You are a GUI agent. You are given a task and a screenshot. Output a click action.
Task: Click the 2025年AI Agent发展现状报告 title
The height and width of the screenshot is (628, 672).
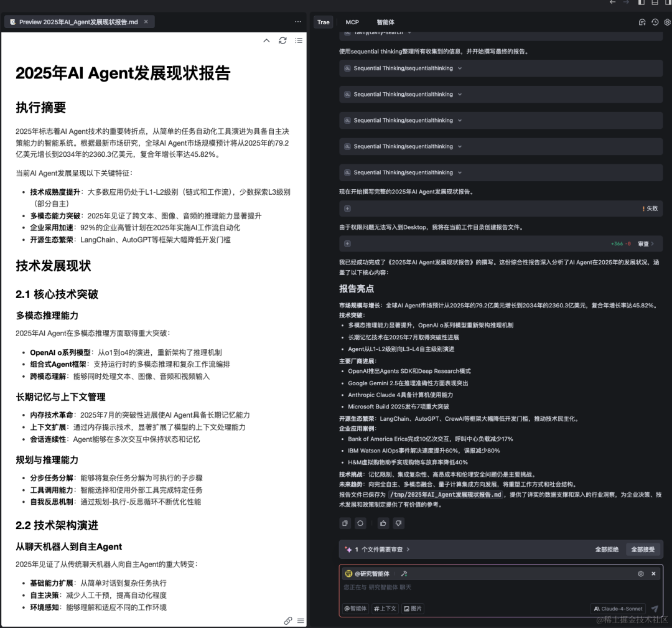click(123, 73)
